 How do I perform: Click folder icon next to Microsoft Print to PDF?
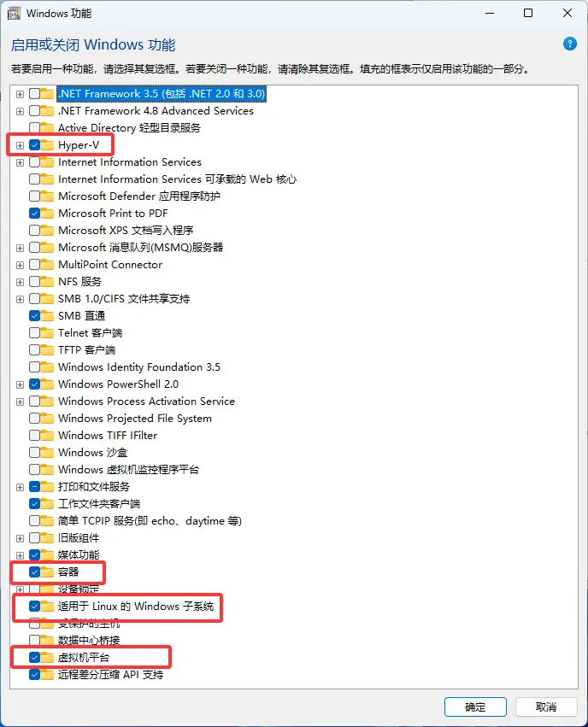(x=47, y=213)
